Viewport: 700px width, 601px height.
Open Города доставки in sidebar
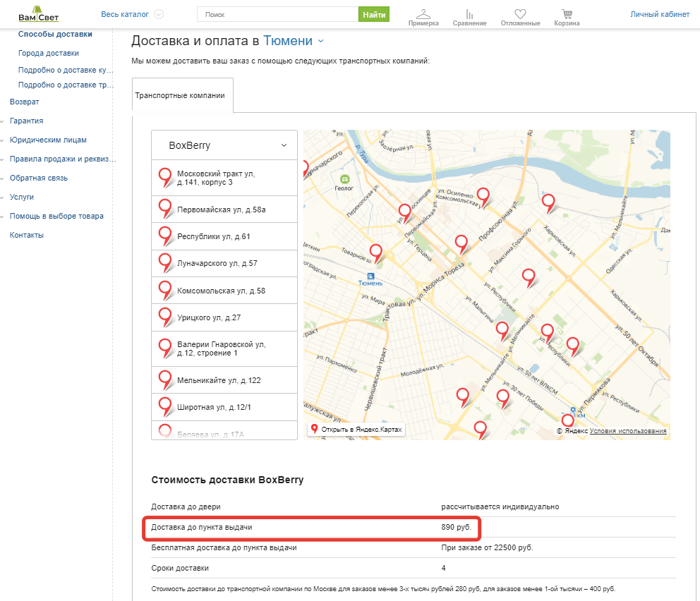pos(48,53)
